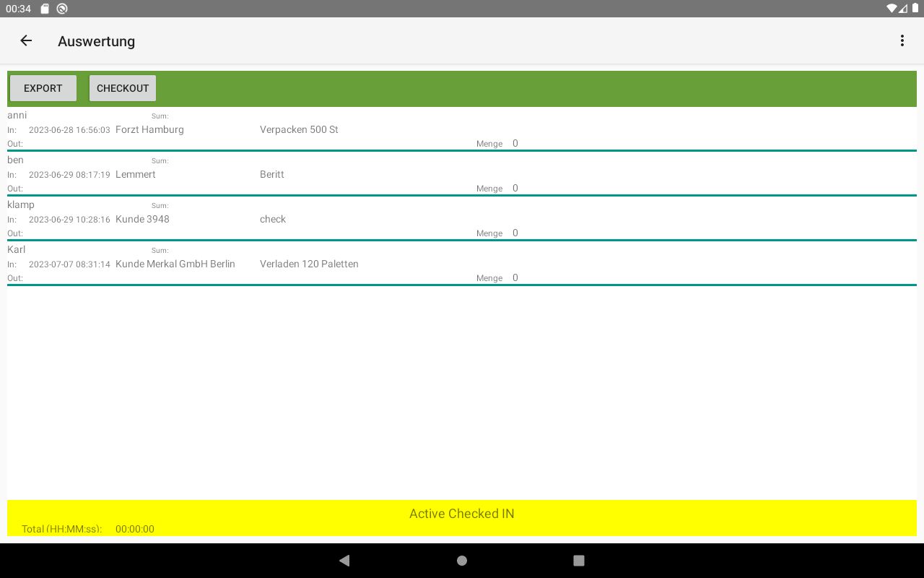Select the name 'Karl'

(17, 249)
